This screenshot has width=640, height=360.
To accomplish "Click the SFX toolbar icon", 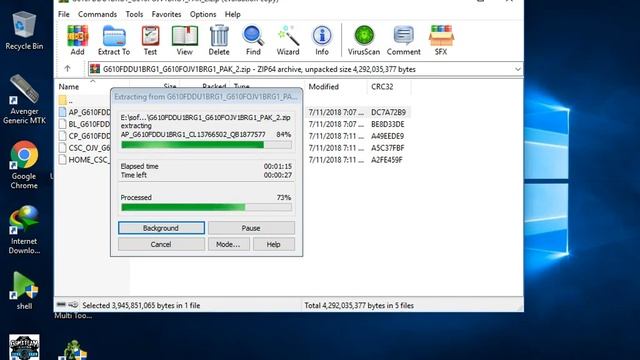I will click(x=441, y=40).
